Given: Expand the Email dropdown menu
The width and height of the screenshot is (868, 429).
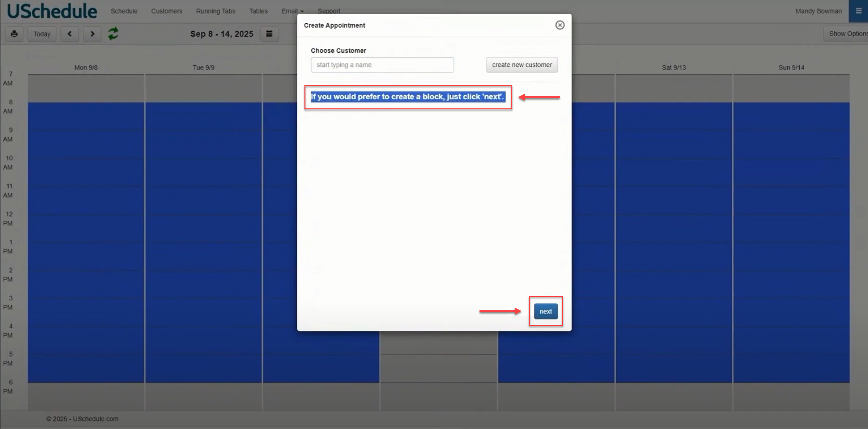Looking at the screenshot, I should coord(292,11).
